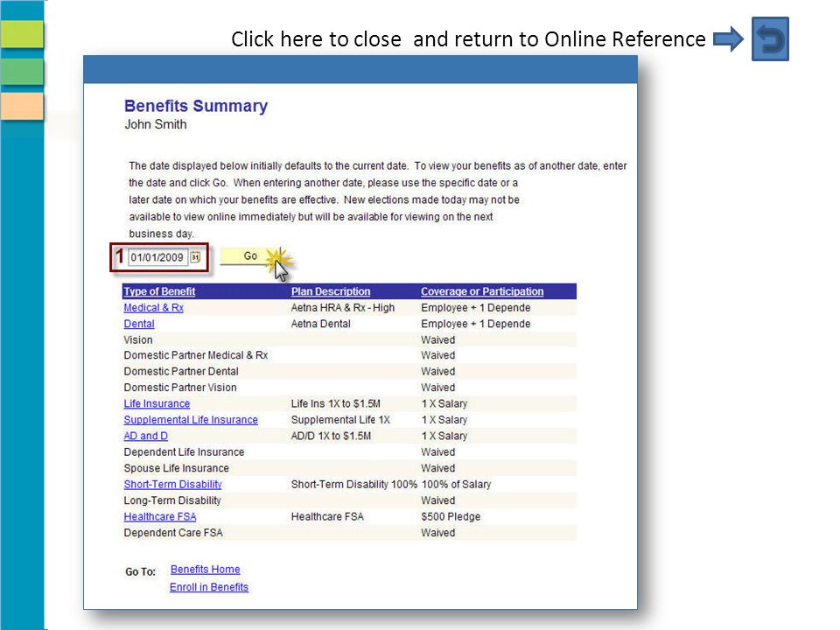Open the calendar picker icon beside date
Screen dimensions: 840x630
pyautogui.click(x=195, y=257)
